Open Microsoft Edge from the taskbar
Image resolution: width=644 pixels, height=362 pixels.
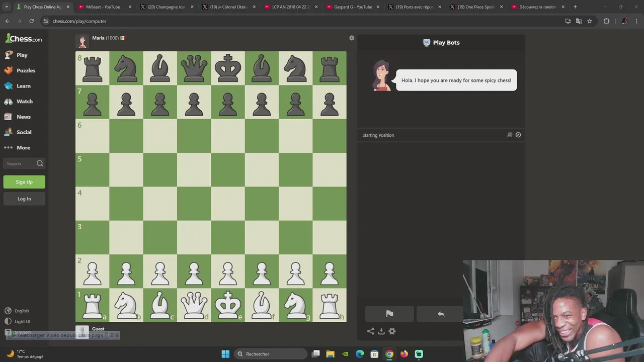pos(360,354)
